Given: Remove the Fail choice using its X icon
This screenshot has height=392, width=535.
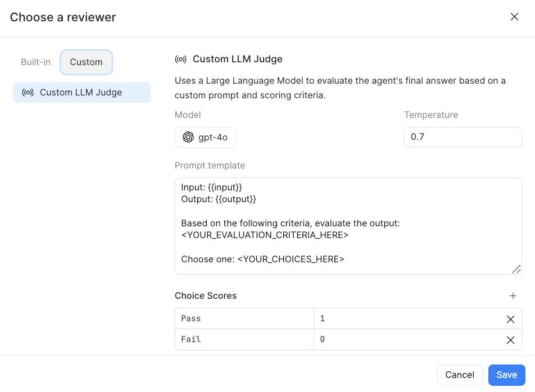Looking at the screenshot, I should pyautogui.click(x=510, y=339).
